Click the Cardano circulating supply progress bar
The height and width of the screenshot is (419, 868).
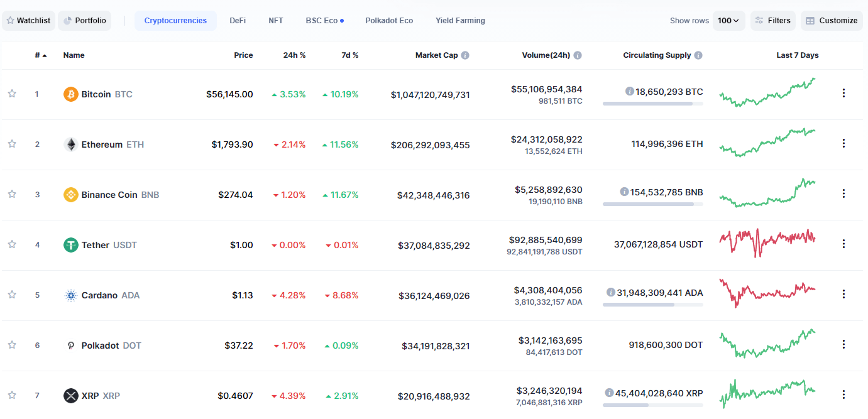point(653,305)
